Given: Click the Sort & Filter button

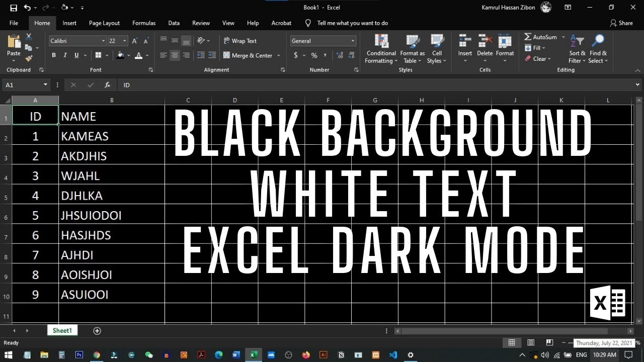Looking at the screenshot, I should coord(577,49).
